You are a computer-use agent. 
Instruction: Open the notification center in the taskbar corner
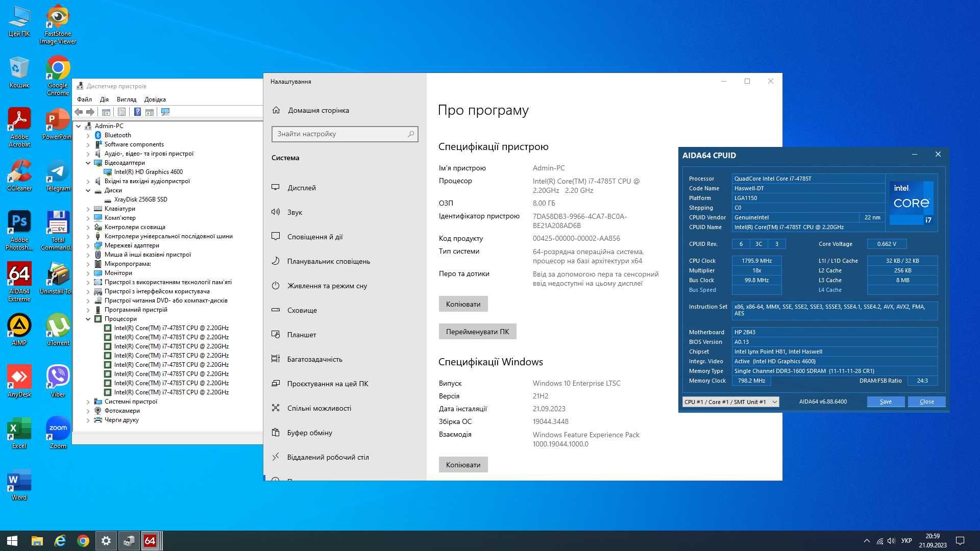point(960,541)
